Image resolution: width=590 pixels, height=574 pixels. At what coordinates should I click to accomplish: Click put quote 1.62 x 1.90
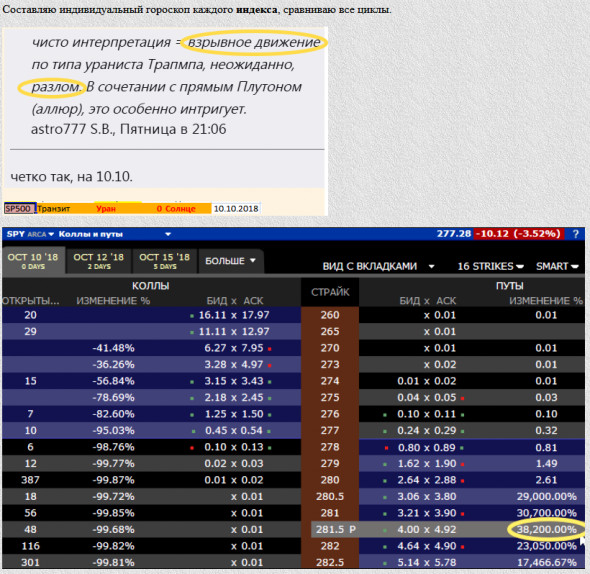pyautogui.click(x=426, y=464)
